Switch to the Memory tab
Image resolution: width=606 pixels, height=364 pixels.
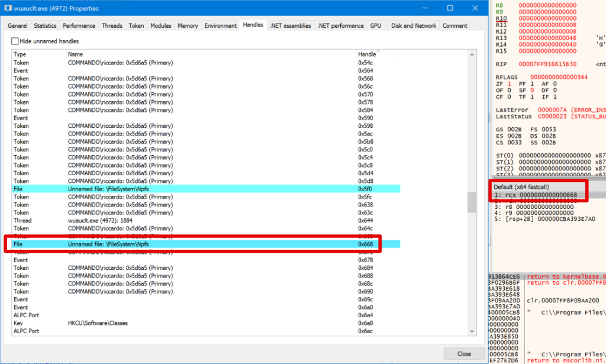188,25
